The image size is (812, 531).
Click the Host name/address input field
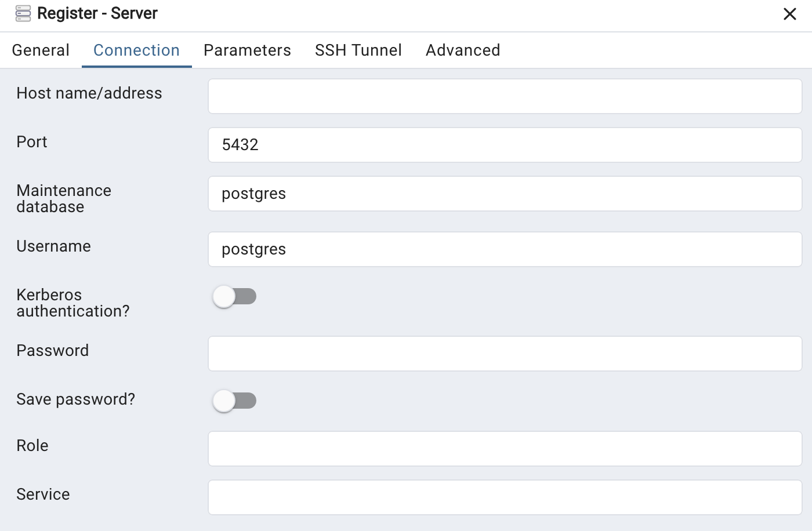tap(505, 96)
